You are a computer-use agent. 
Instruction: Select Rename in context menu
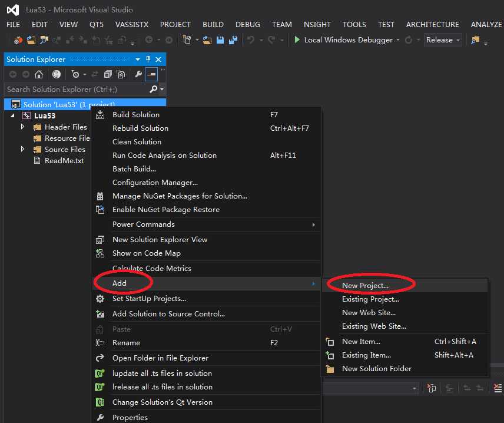coord(207,343)
